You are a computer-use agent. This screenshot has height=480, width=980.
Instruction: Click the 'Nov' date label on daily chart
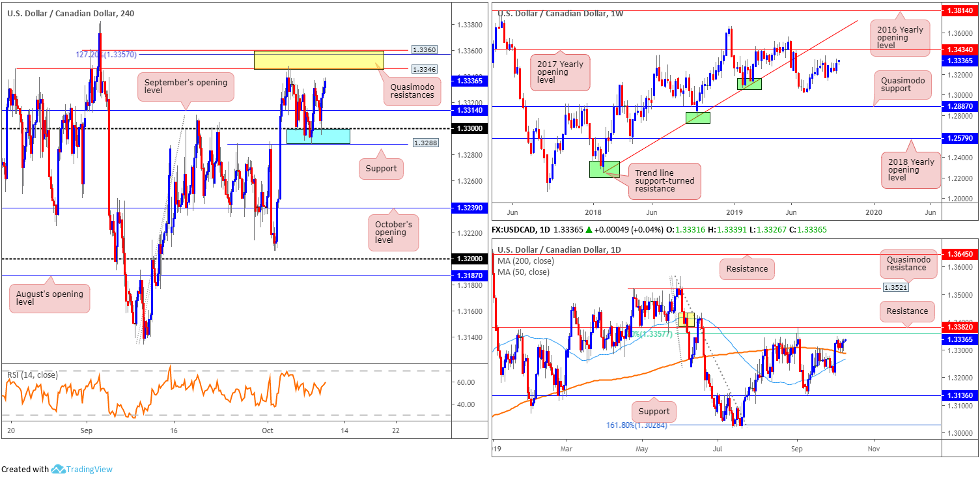(874, 448)
